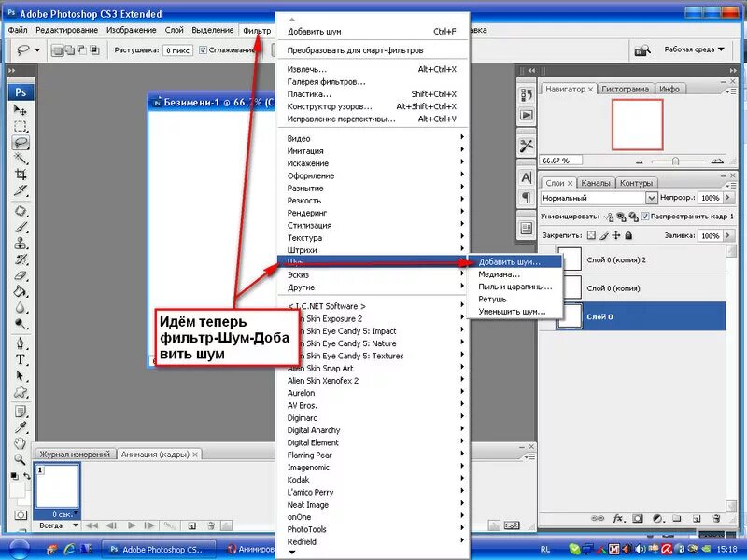Toggle lock position in Layers panel
Image resolution: width=747 pixels, height=560 pixels.
(x=616, y=235)
